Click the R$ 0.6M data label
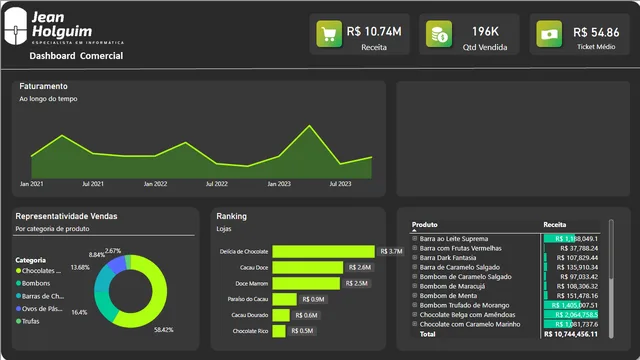 pos(307,315)
